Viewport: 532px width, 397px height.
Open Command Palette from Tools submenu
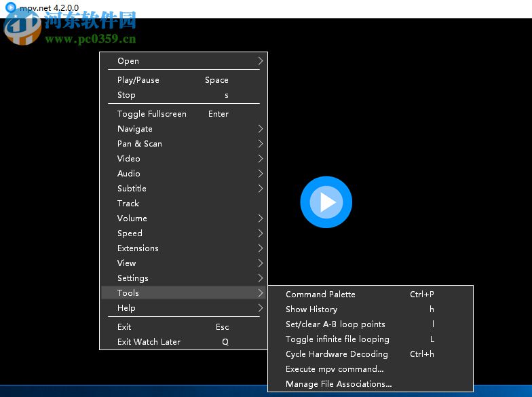[370, 295]
